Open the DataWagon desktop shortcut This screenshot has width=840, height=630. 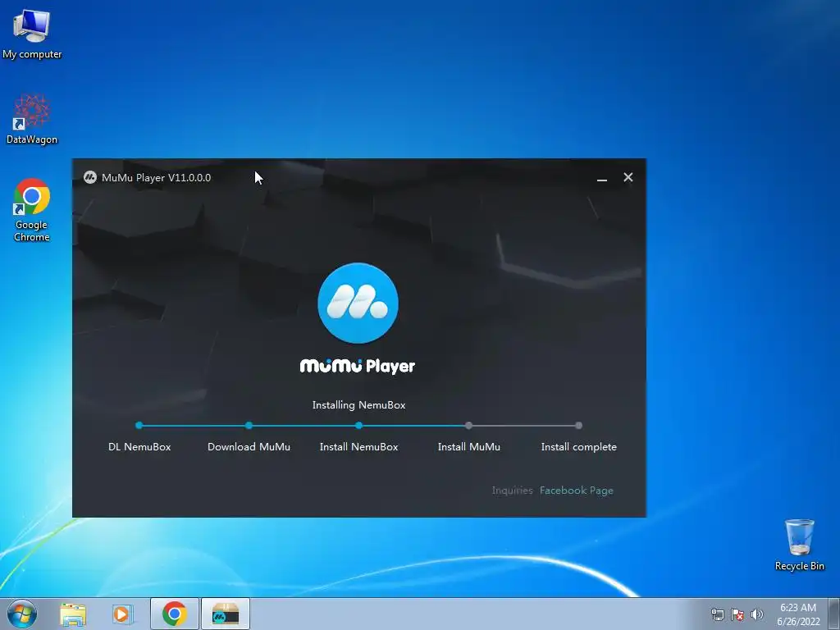pos(32,119)
